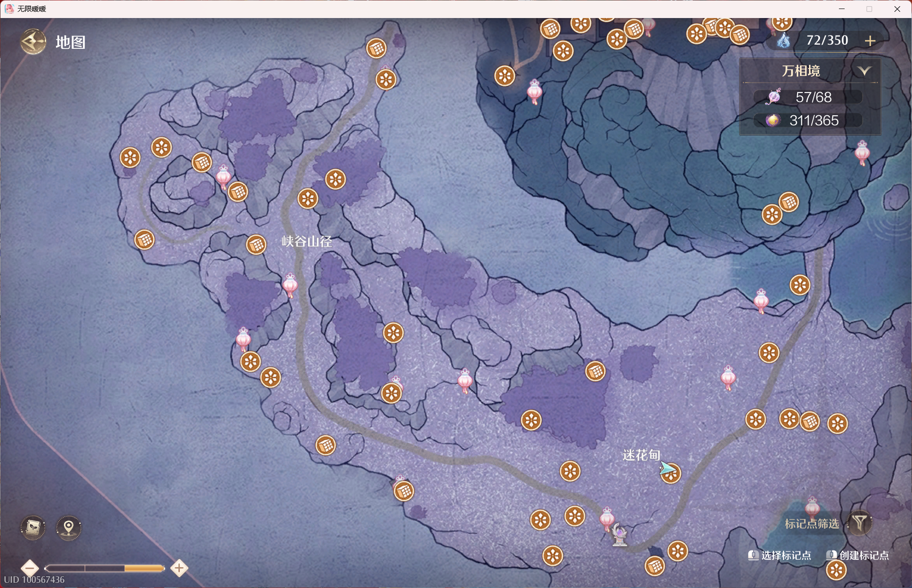Click the map pin locator icon

click(69, 527)
